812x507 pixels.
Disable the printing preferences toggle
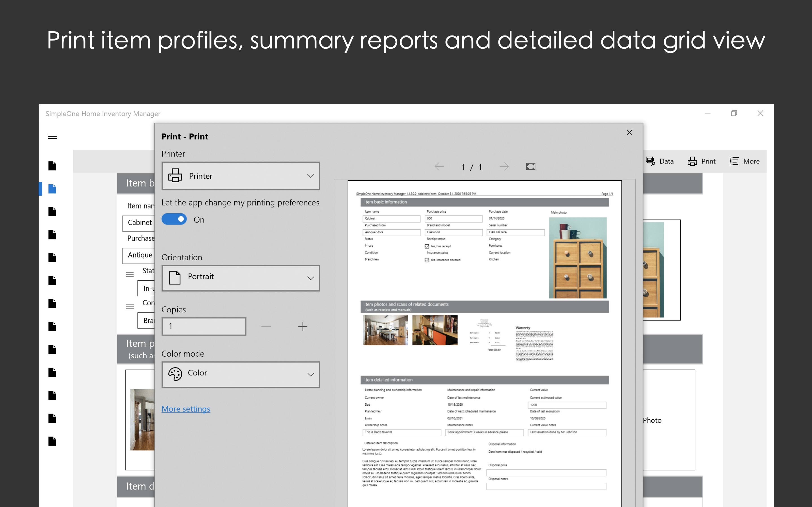(174, 219)
